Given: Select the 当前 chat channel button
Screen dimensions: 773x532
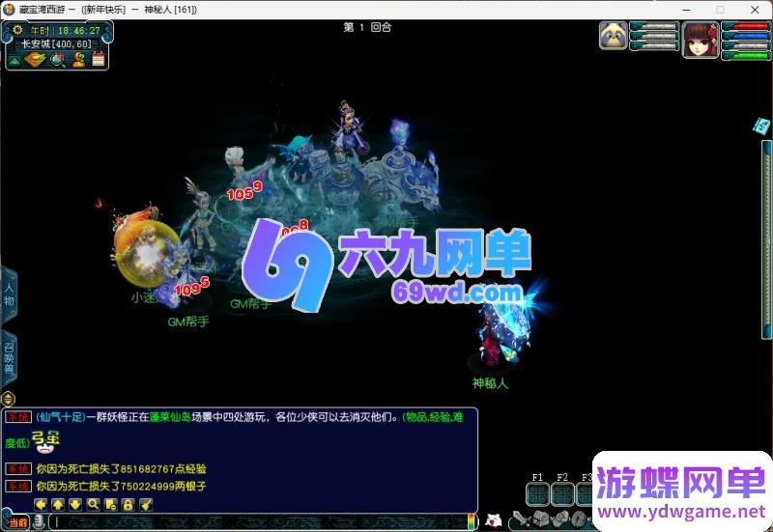Looking at the screenshot, I should tap(17, 522).
